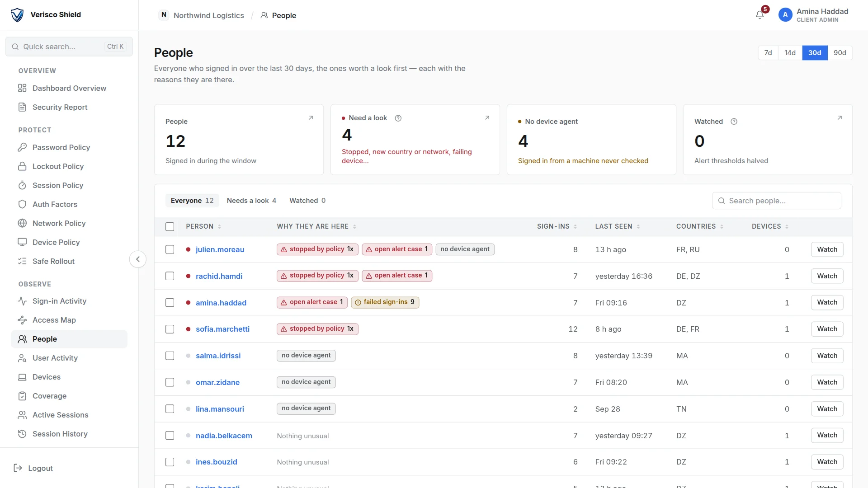
Task: Open the Access Map view
Action: tap(69, 320)
